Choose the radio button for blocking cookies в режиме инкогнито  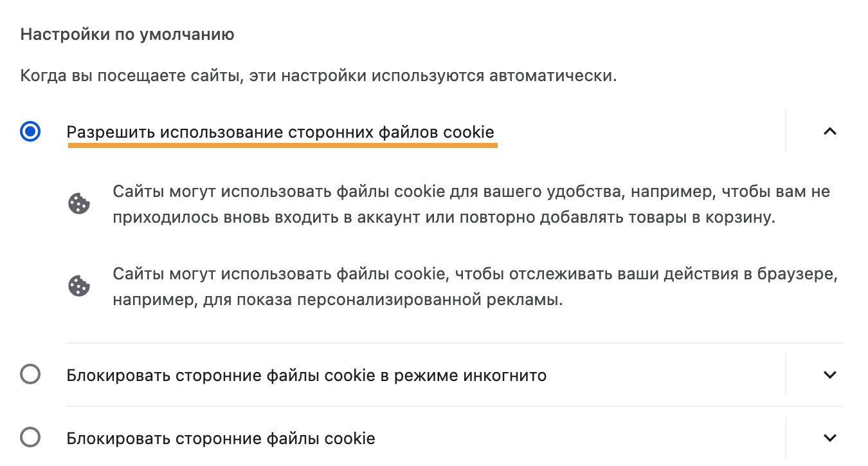point(30,374)
